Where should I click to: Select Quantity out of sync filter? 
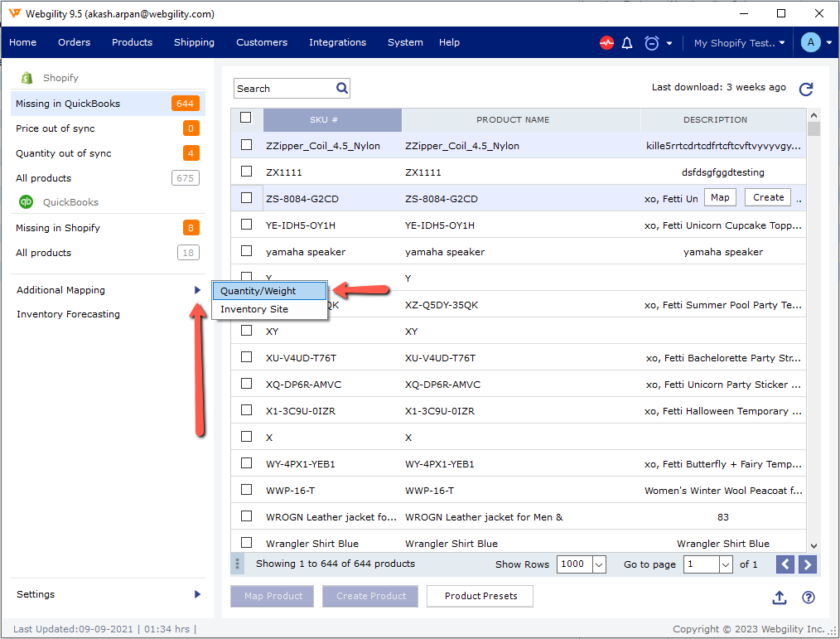[108, 153]
